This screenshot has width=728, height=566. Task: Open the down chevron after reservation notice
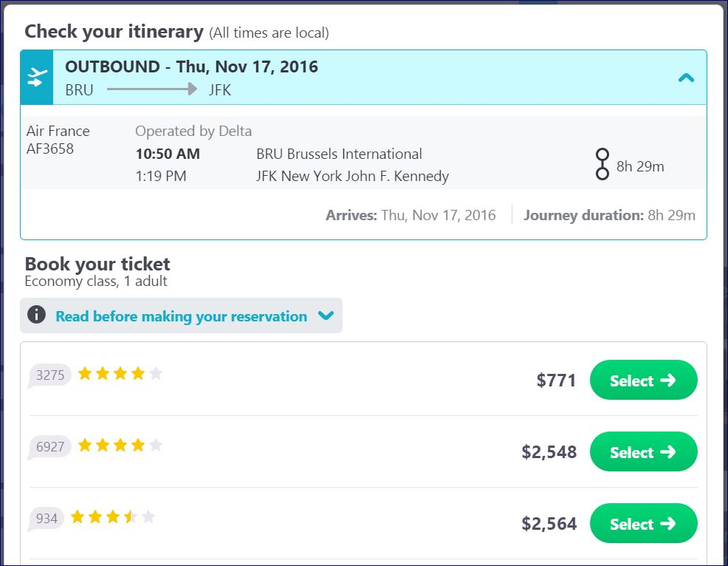click(x=326, y=316)
